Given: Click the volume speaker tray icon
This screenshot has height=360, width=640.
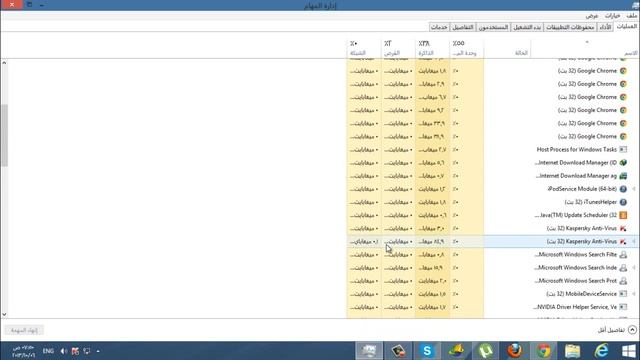Looking at the screenshot, I should pos(64,351).
